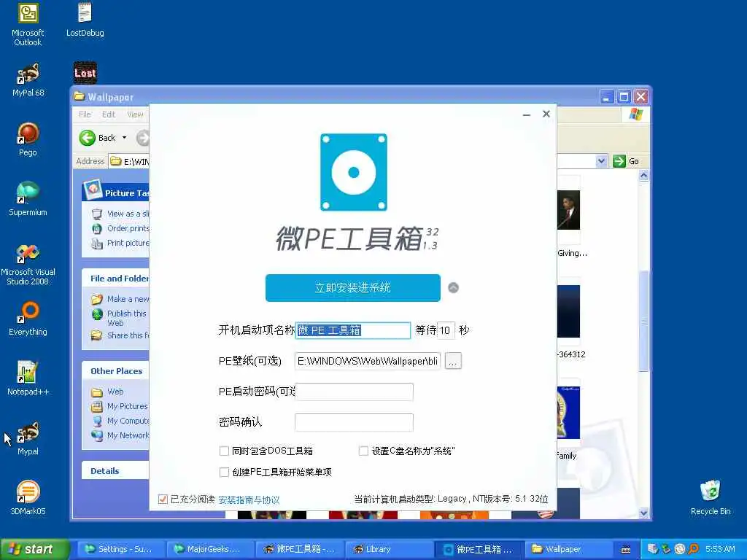Open Address bar dropdown in Wallpaper window
Viewport: 747px width, 560px height.
pos(601,161)
